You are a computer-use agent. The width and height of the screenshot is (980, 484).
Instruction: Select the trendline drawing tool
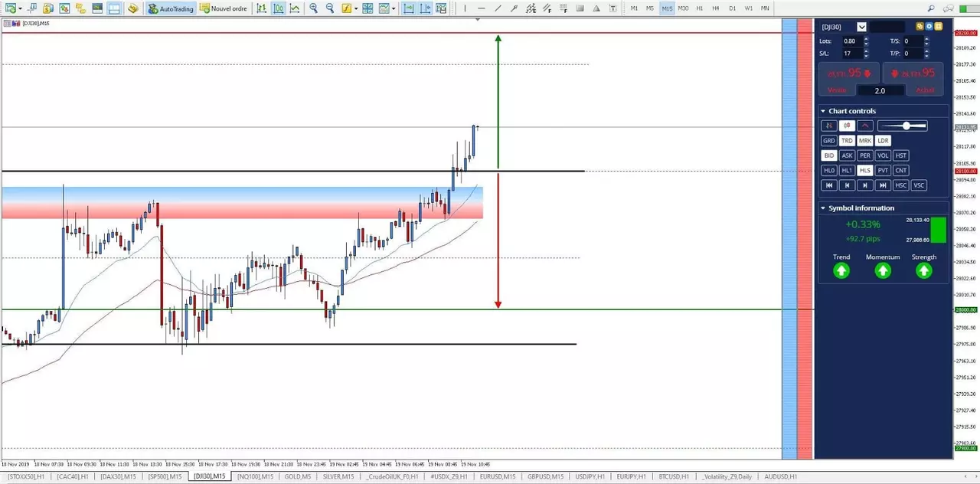(x=498, y=8)
